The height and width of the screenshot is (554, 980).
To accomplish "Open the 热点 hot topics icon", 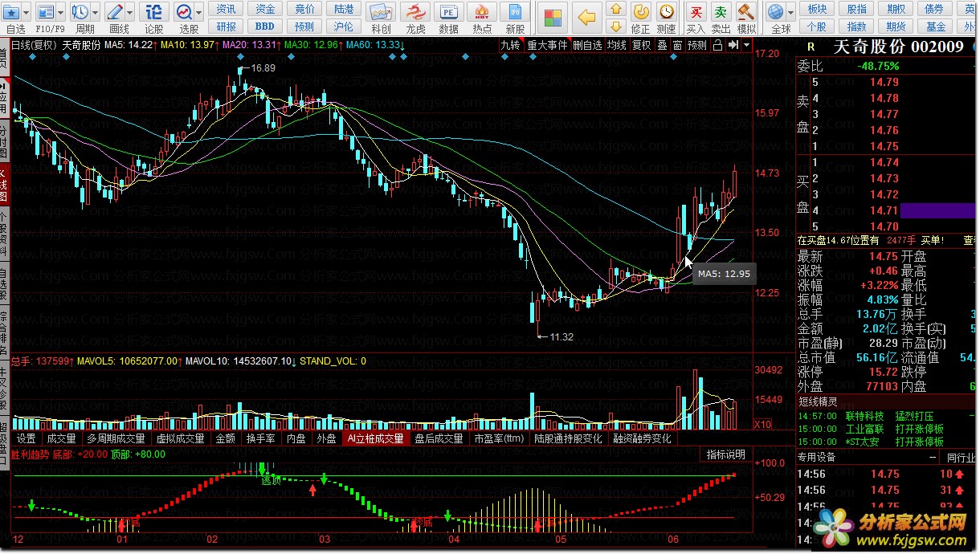I will (x=482, y=12).
